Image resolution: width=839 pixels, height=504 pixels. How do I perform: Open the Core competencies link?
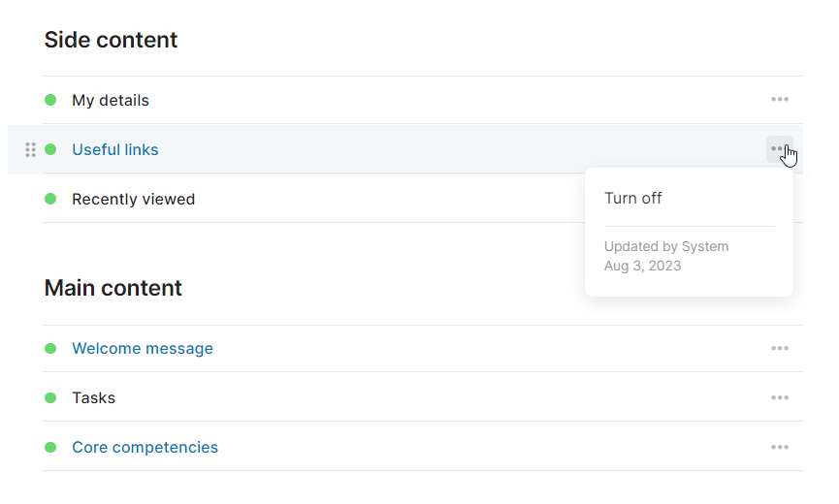145,448
